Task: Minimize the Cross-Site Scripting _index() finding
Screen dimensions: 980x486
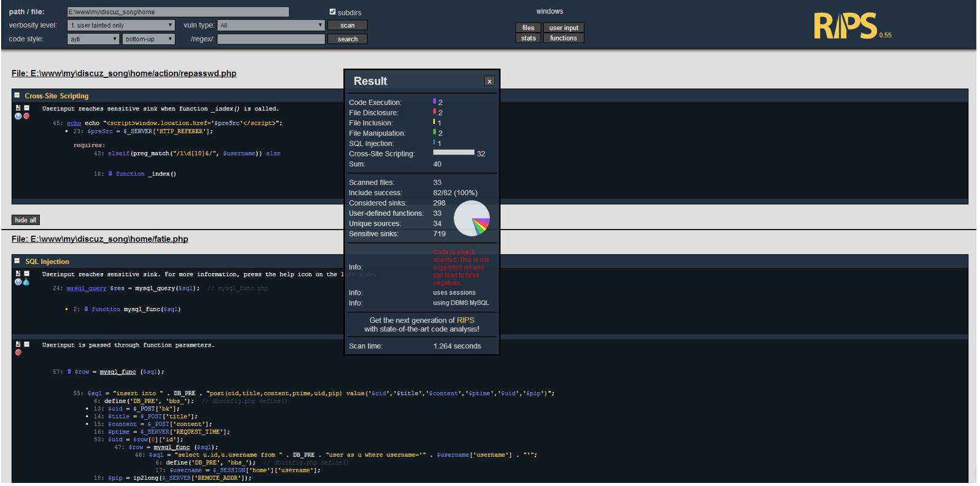Action: 26,108
